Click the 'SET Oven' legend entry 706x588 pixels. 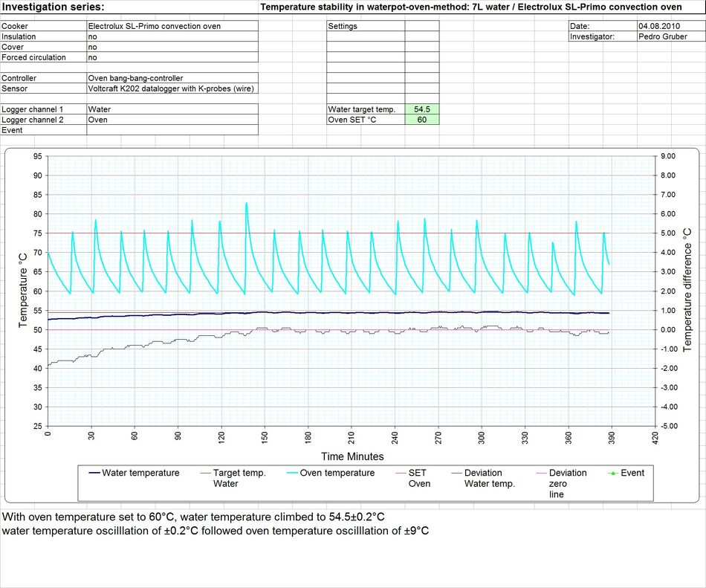click(413, 478)
